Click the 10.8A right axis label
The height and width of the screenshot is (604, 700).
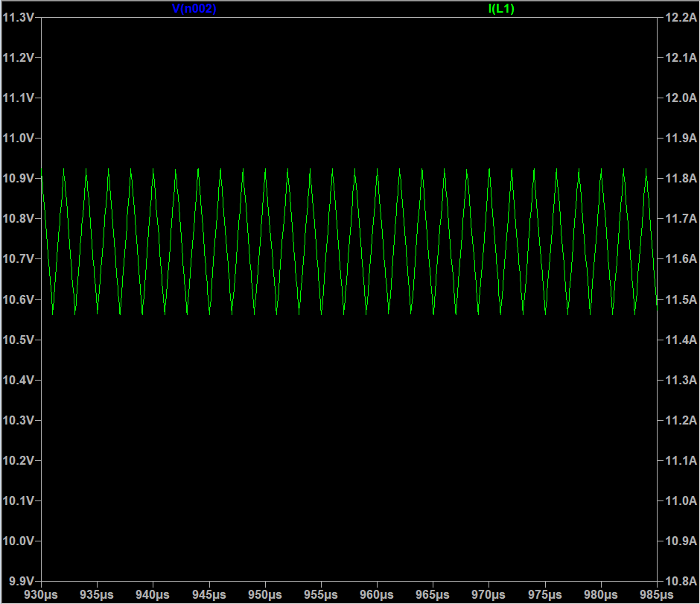point(681,581)
